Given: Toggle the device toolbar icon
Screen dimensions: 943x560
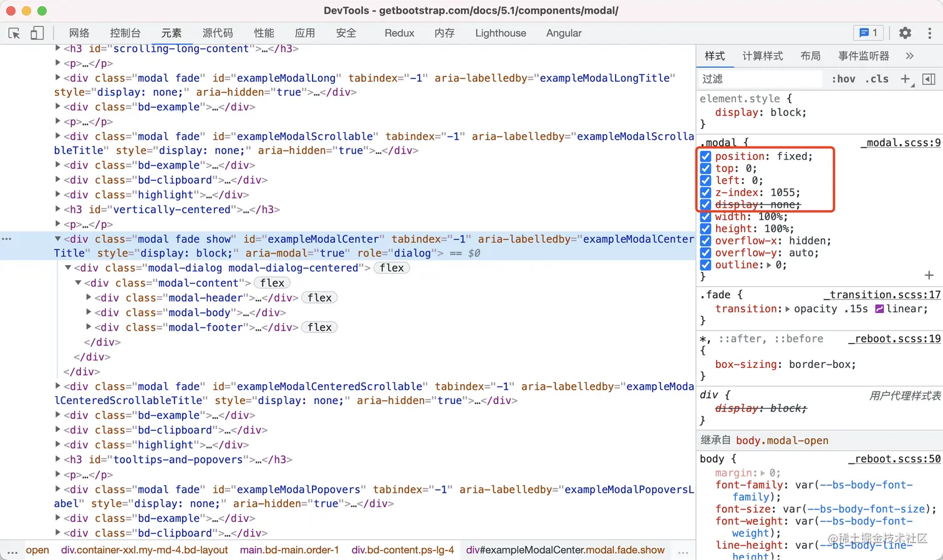Looking at the screenshot, I should [37, 33].
